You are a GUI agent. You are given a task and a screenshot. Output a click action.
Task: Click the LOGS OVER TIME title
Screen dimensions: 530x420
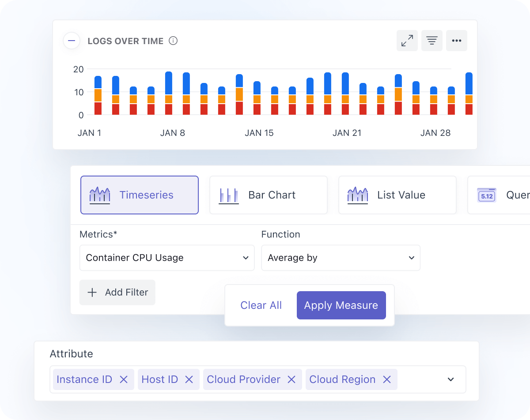[126, 41]
